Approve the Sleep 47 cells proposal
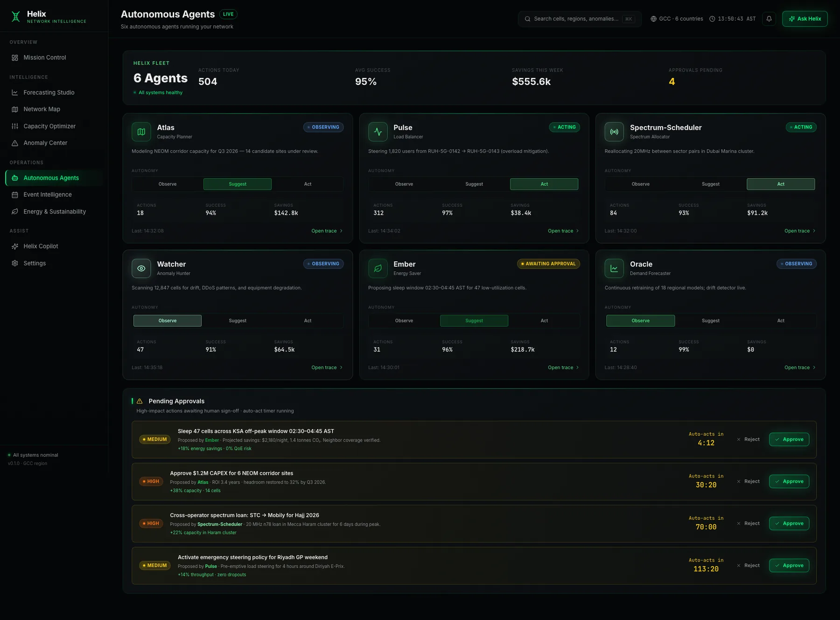Viewport: 840px width, 620px height. [789, 439]
